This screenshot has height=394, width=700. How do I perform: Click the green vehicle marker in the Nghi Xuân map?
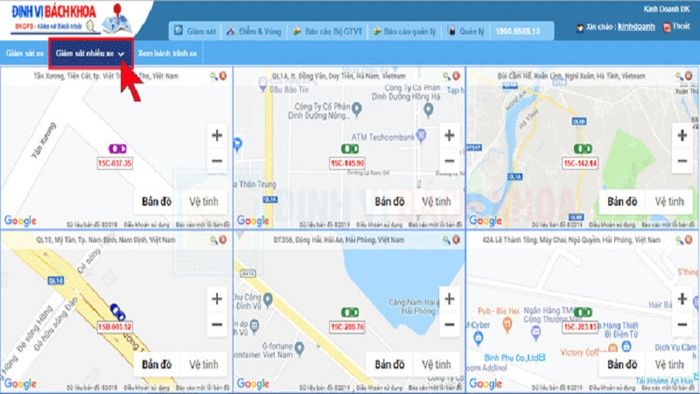(583, 149)
